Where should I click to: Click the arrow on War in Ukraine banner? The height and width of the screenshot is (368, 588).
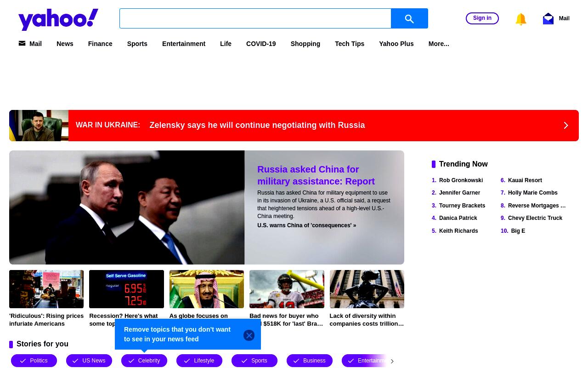pos(566,125)
